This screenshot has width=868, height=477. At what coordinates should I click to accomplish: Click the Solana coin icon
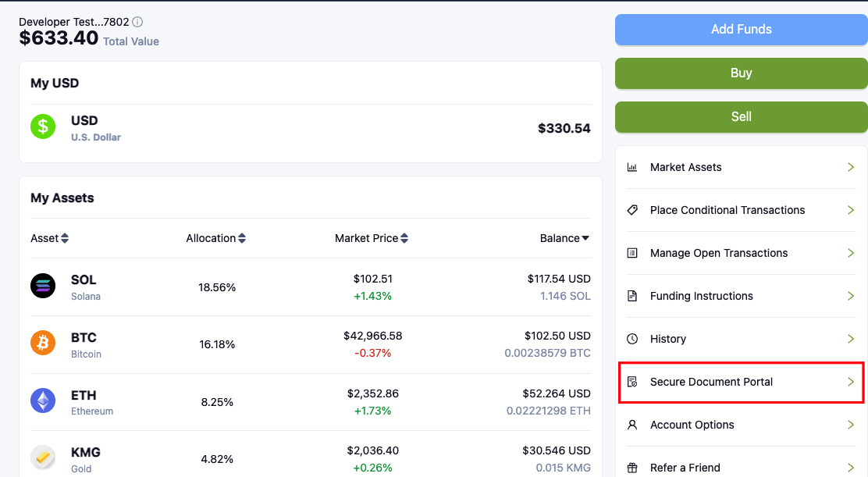43,287
